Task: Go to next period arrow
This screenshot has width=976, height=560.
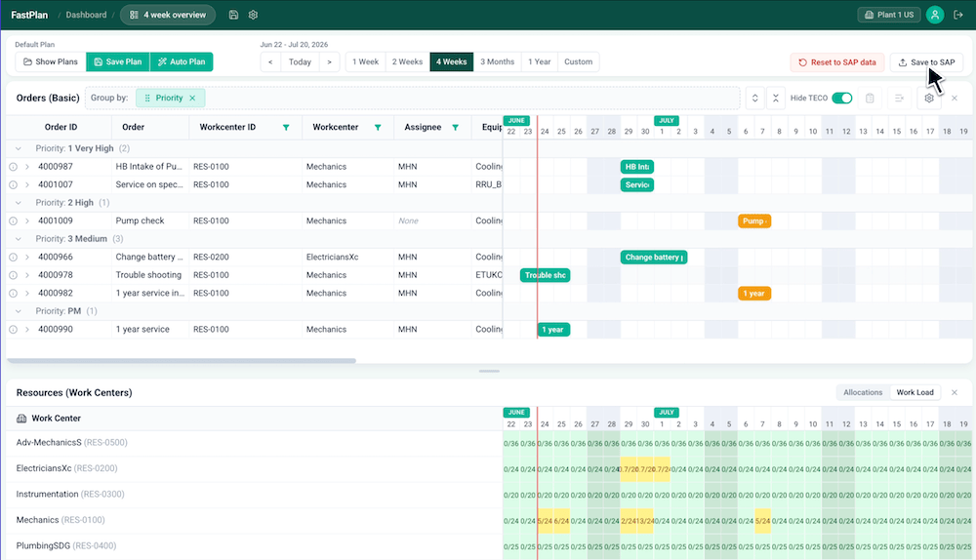Action: pos(329,61)
